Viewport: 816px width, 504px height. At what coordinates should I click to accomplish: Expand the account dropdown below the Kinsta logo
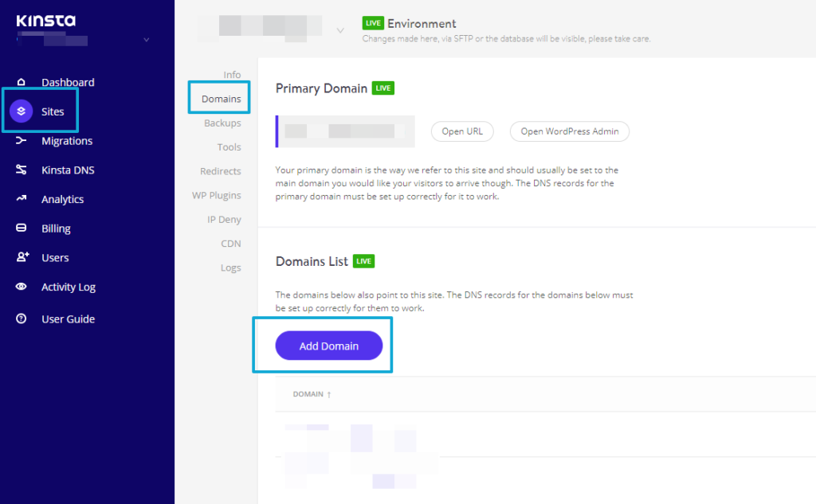click(x=147, y=37)
